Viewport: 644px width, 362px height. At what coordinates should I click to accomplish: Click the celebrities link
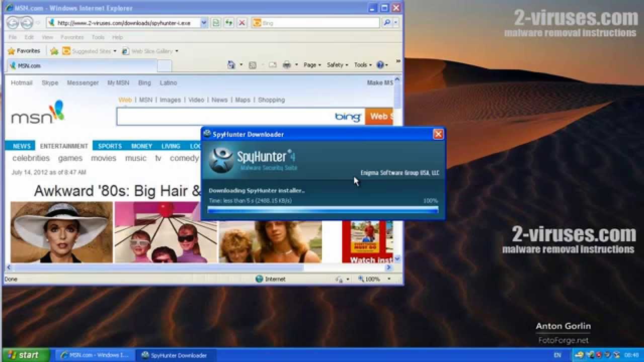click(31, 158)
